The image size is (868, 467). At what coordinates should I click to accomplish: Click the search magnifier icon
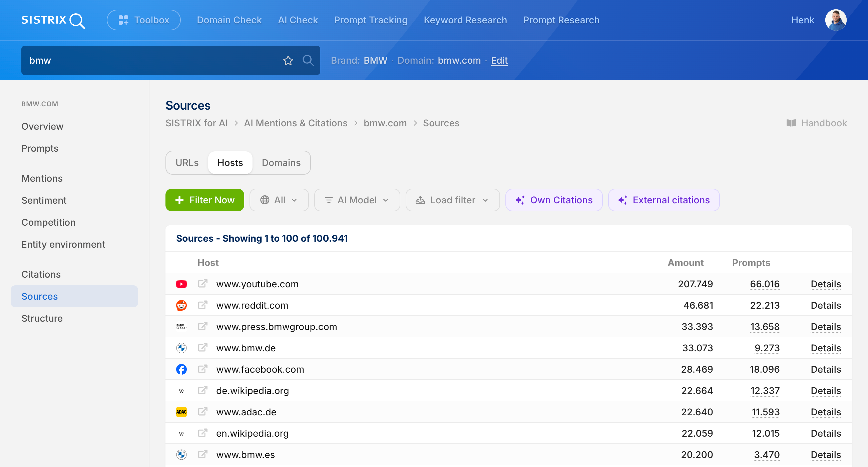[x=308, y=60]
